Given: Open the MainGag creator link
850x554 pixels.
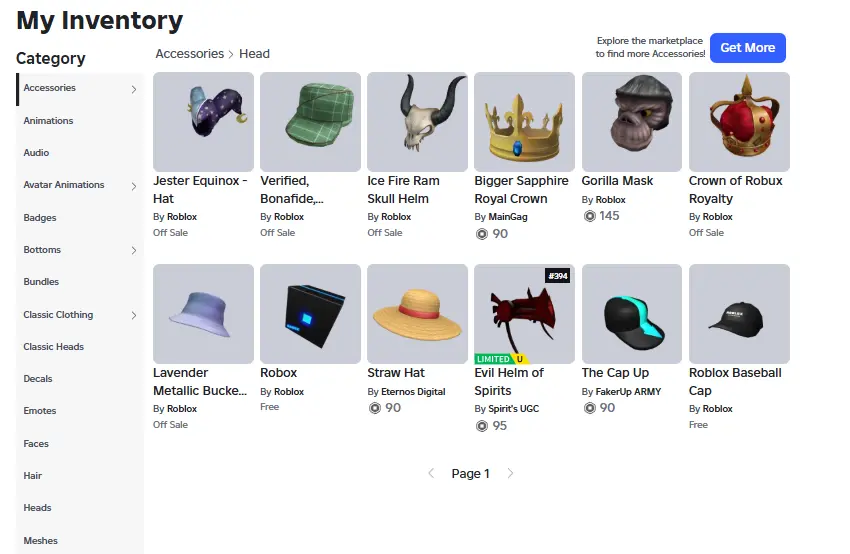Looking at the screenshot, I should [507, 217].
